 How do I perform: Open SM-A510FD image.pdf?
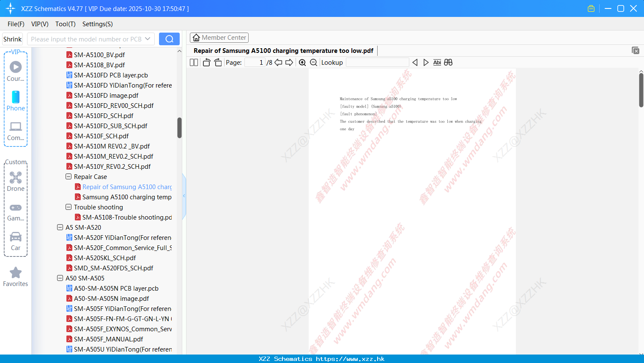(102, 95)
